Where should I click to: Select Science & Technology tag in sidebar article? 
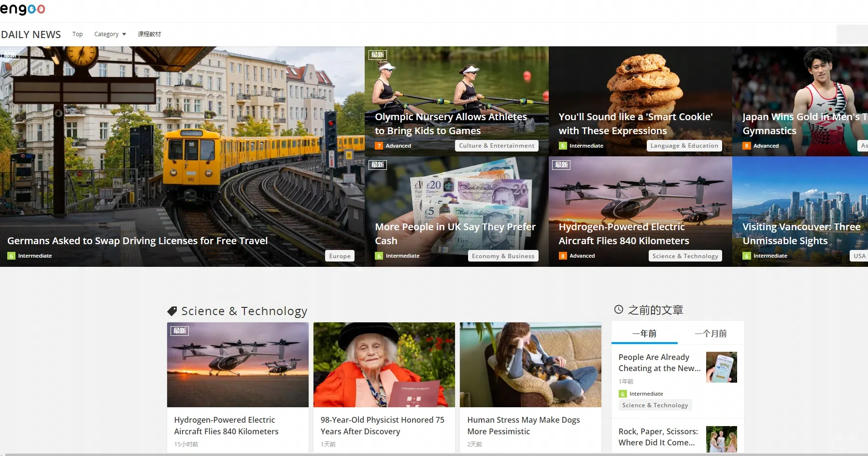655,405
